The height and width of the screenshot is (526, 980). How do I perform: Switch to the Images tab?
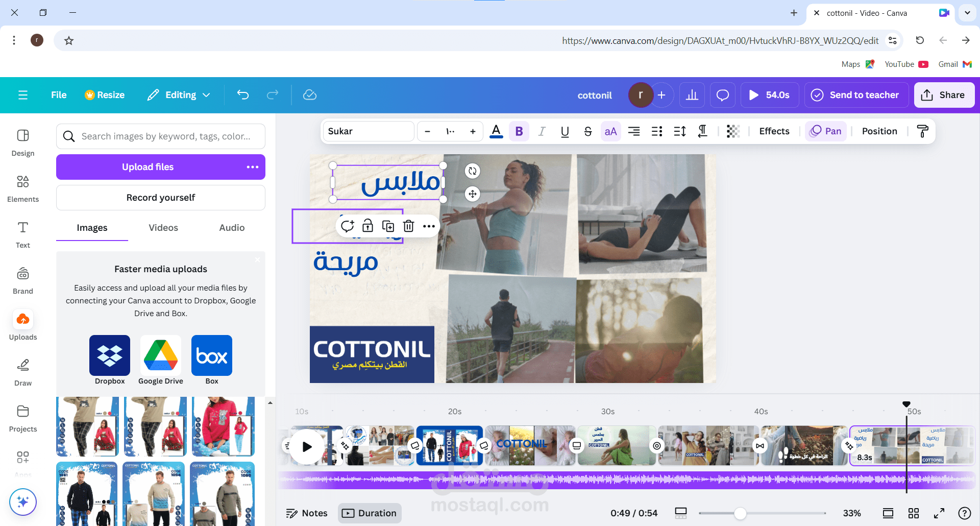92,228
